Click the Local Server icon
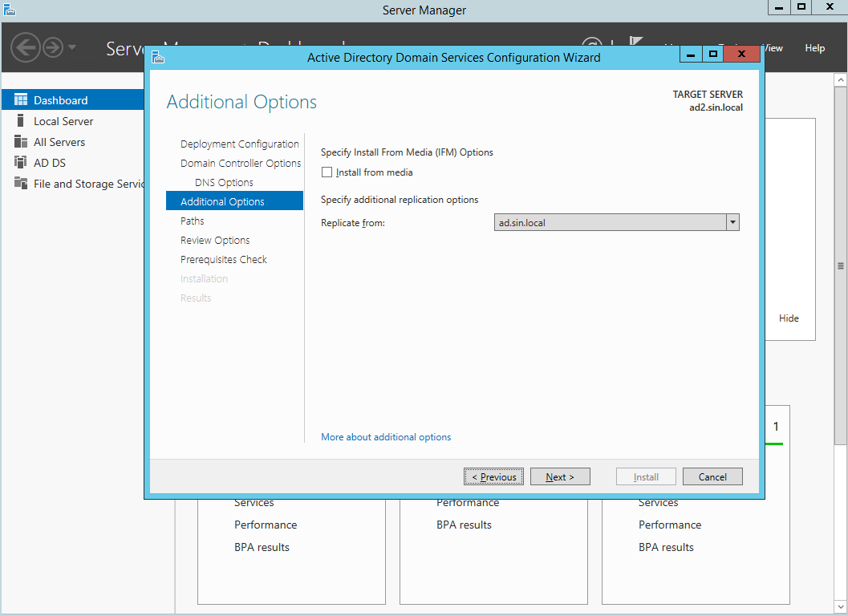The width and height of the screenshot is (848, 616). click(21, 120)
